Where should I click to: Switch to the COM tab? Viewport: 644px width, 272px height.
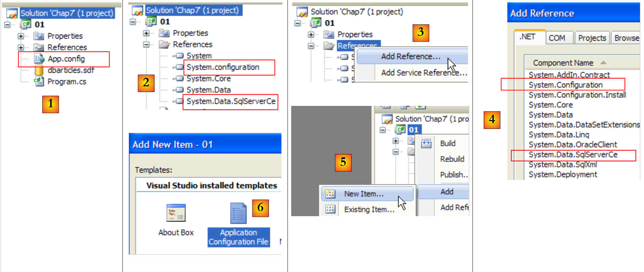click(x=557, y=38)
